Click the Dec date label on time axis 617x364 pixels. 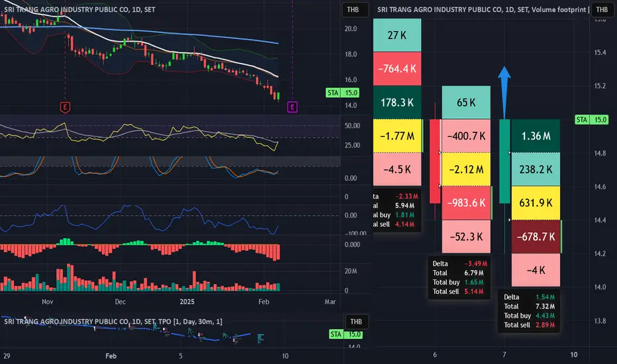point(120,302)
